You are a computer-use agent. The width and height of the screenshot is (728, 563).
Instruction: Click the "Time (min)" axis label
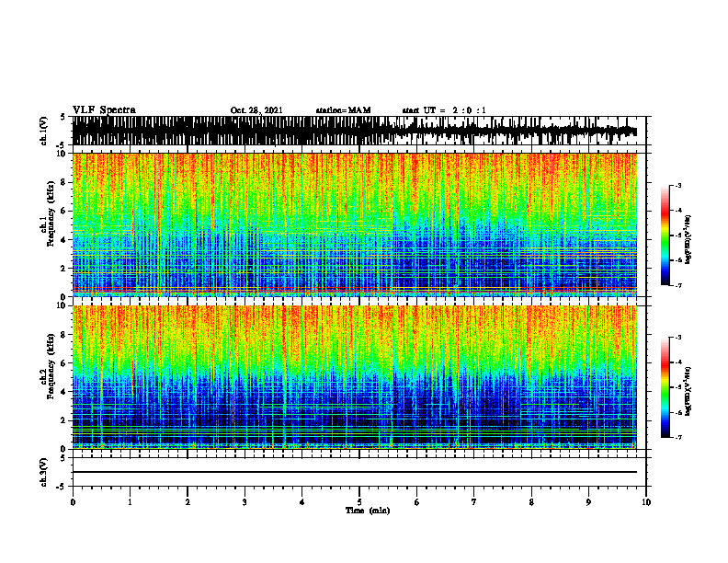(368, 511)
